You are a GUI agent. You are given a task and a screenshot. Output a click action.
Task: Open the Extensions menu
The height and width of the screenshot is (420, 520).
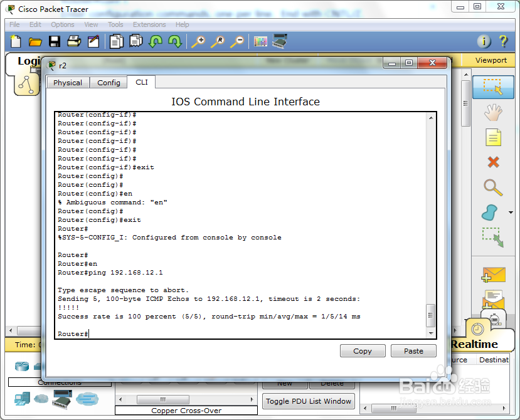pyautogui.click(x=149, y=24)
